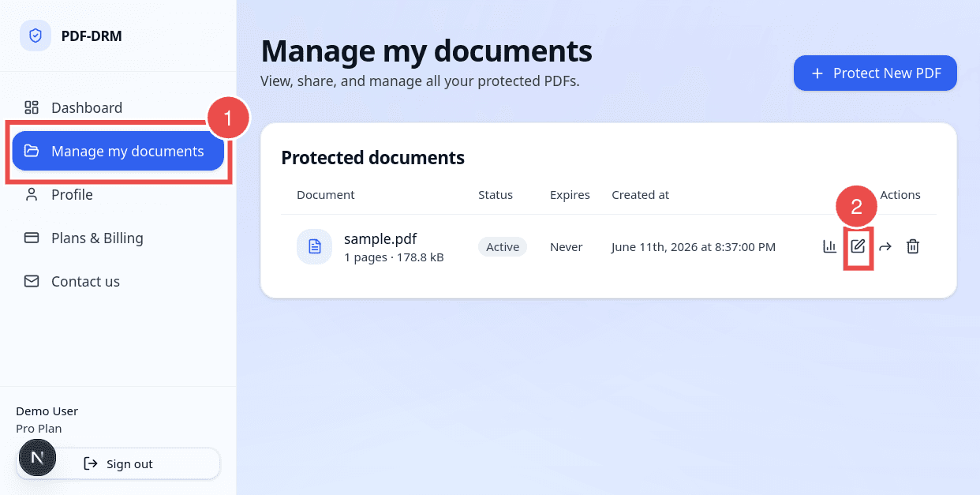The height and width of the screenshot is (495, 980).
Task: Open Dashboard from the sidebar
Action: pyautogui.click(x=118, y=107)
